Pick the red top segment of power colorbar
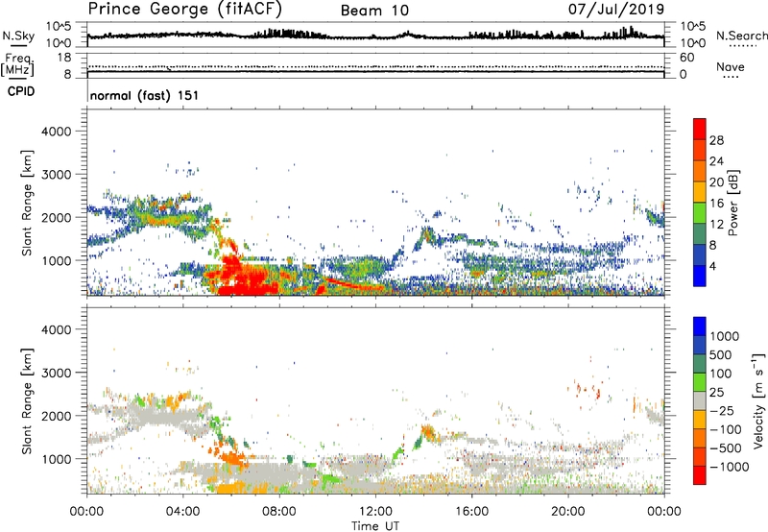Screen dimensions: 768x532 [x=700, y=130]
